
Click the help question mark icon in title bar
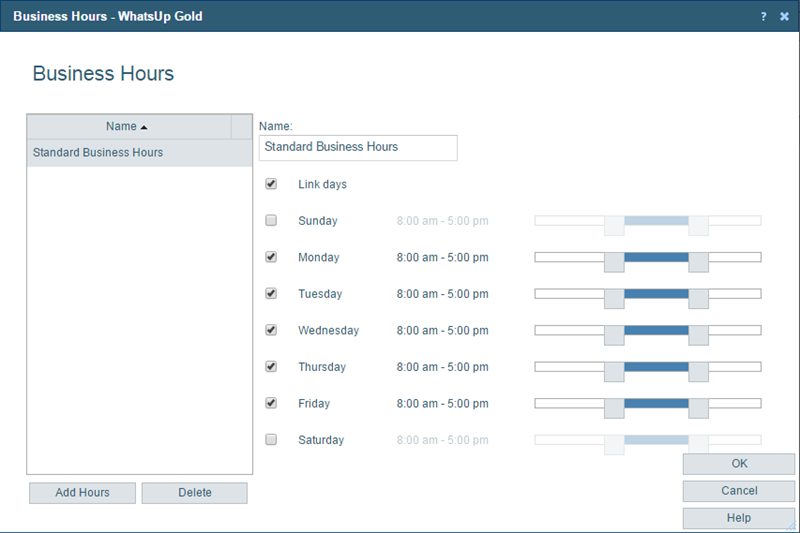point(763,17)
